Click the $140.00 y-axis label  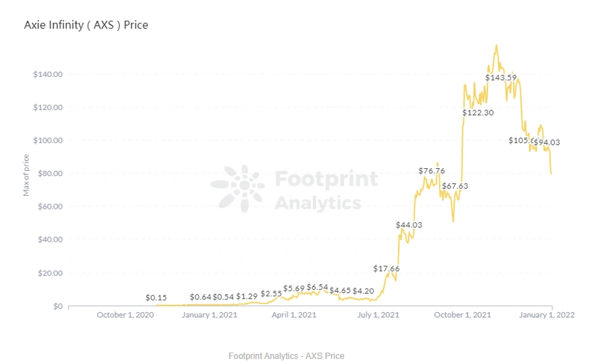[48, 74]
